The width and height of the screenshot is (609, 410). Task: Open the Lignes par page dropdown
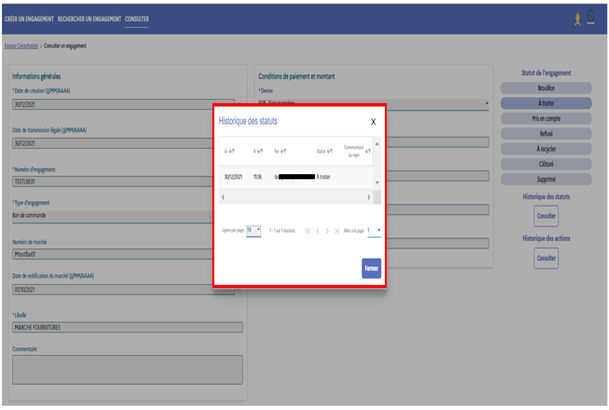pos(253,230)
